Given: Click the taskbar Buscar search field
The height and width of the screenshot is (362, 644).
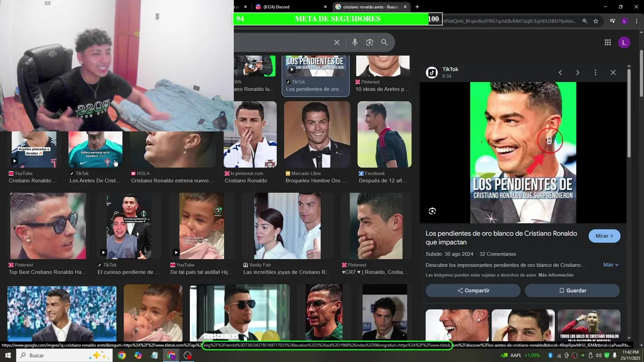Looking at the screenshot, I should click(x=65, y=355).
